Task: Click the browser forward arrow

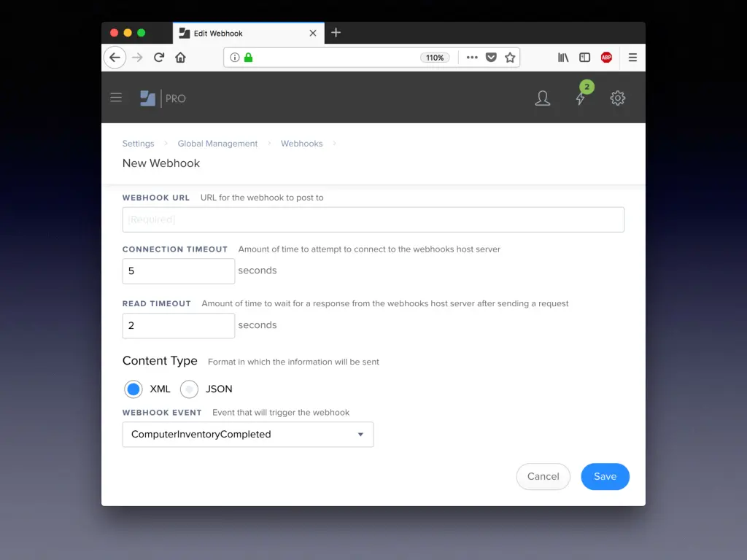Action: 137,58
